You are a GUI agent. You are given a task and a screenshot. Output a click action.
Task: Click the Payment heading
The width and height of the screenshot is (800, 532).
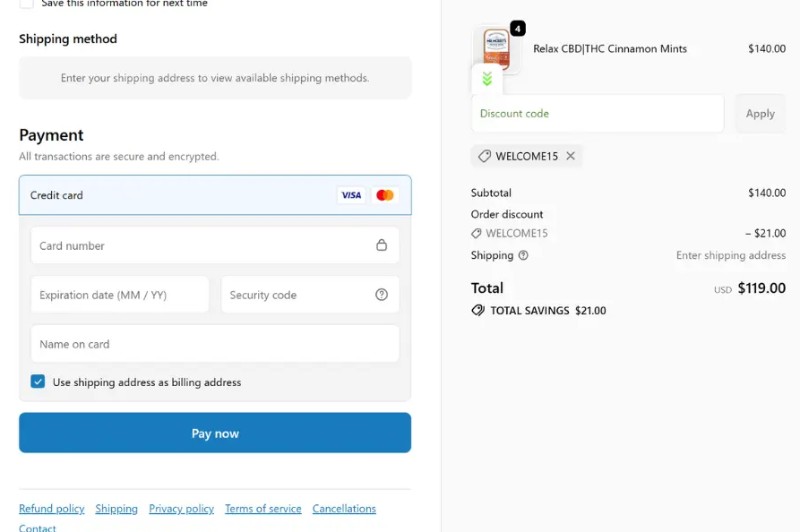(x=51, y=135)
